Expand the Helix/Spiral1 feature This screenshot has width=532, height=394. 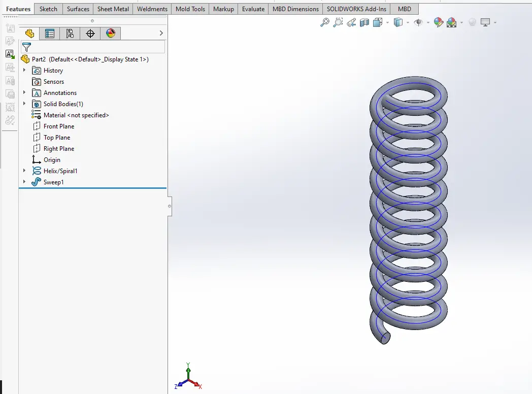coord(24,171)
